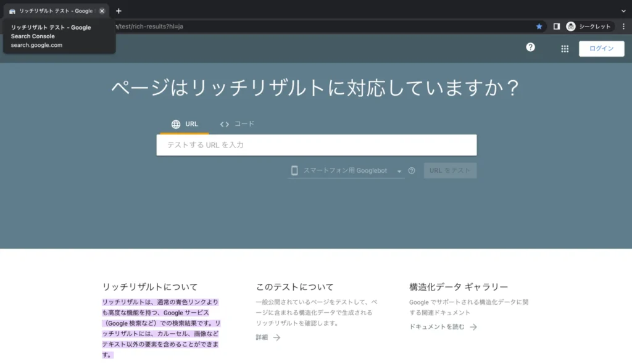Open the スマートフォン用 Googlebot dropdown
Image resolution: width=632 pixels, height=364 pixels.
346,170
